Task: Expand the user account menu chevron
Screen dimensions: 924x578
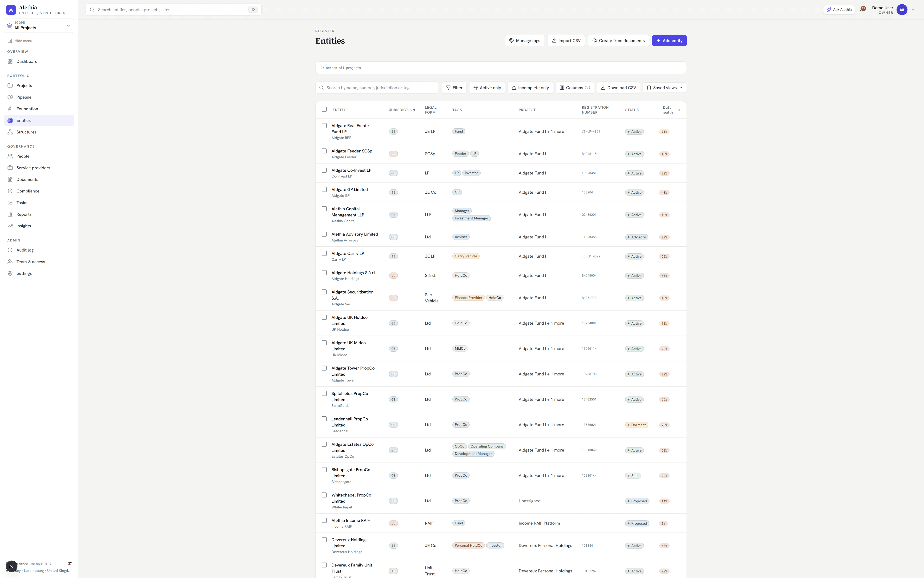Action: click(x=913, y=10)
